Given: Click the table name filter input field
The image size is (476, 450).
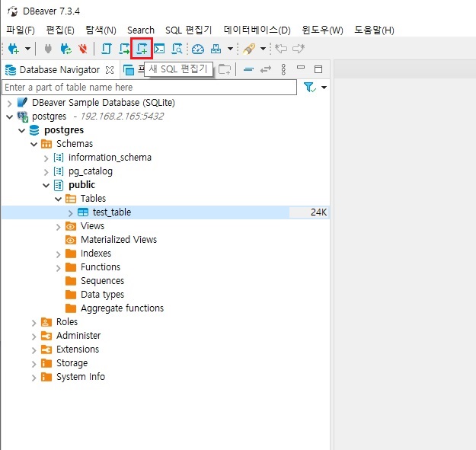Looking at the screenshot, I should click(149, 88).
